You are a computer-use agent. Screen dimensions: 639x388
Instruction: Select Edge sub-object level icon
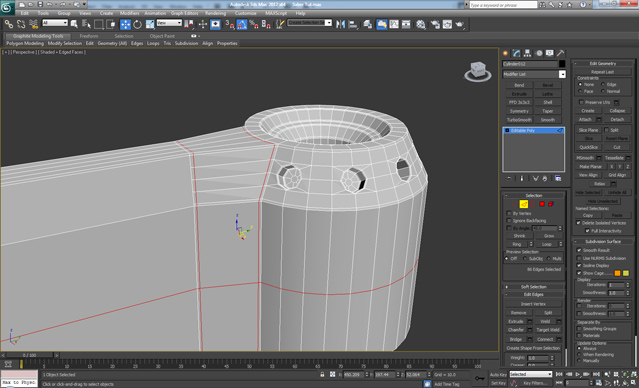pos(524,204)
